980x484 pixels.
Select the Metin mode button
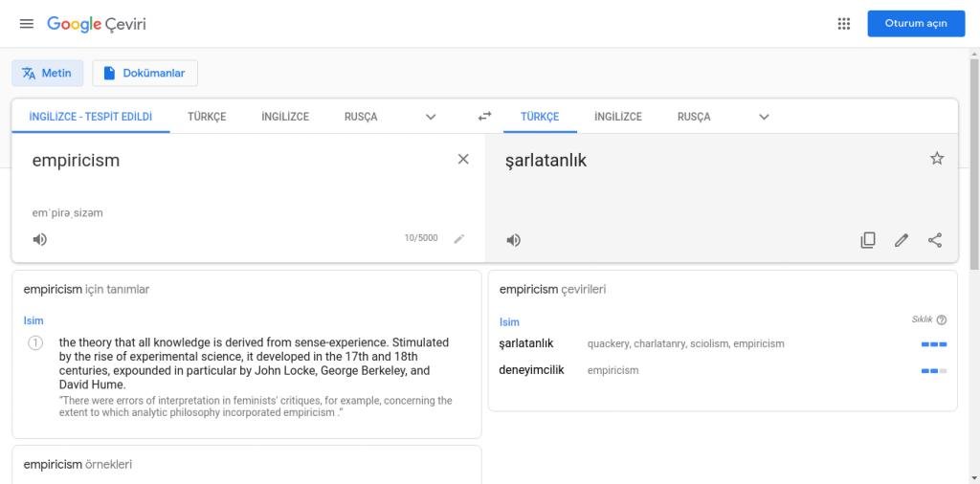[x=48, y=73]
